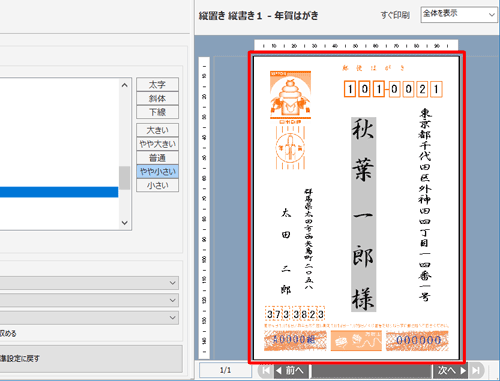Click the 設定に戻す reset button

point(91,359)
